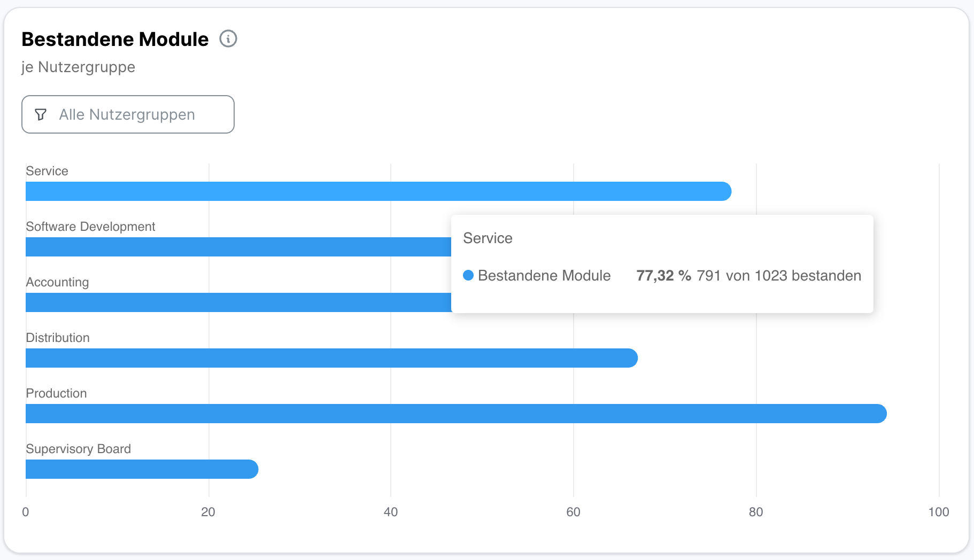Click the Distribution category label
Screen dimensions: 974x560
[x=58, y=338]
